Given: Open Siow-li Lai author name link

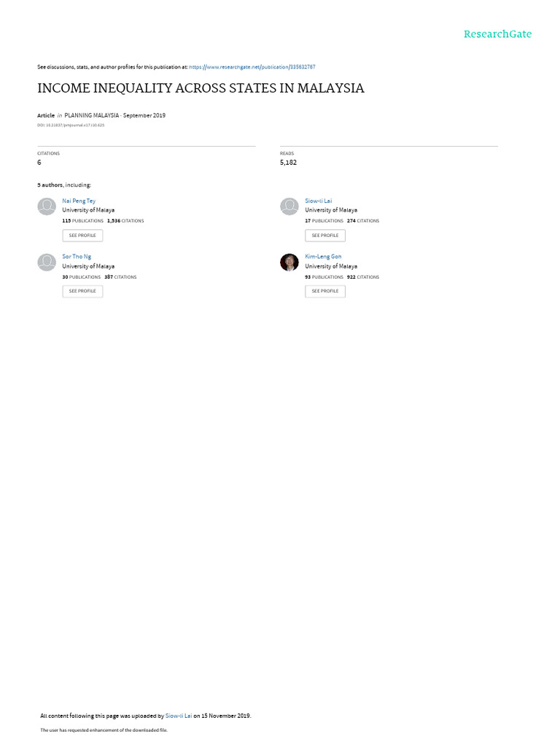Looking at the screenshot, I should [x=318, y=201].
